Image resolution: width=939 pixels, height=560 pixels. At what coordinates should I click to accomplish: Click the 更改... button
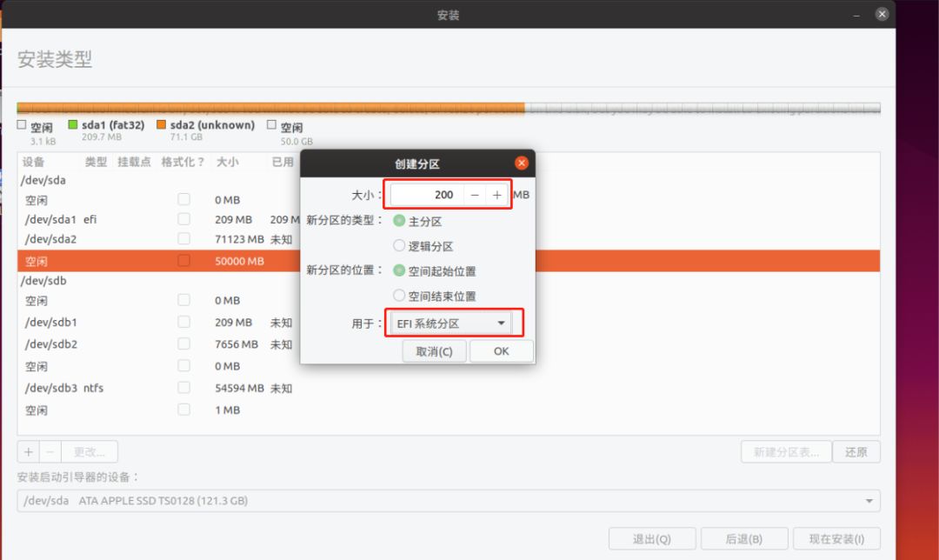(90, 451)
